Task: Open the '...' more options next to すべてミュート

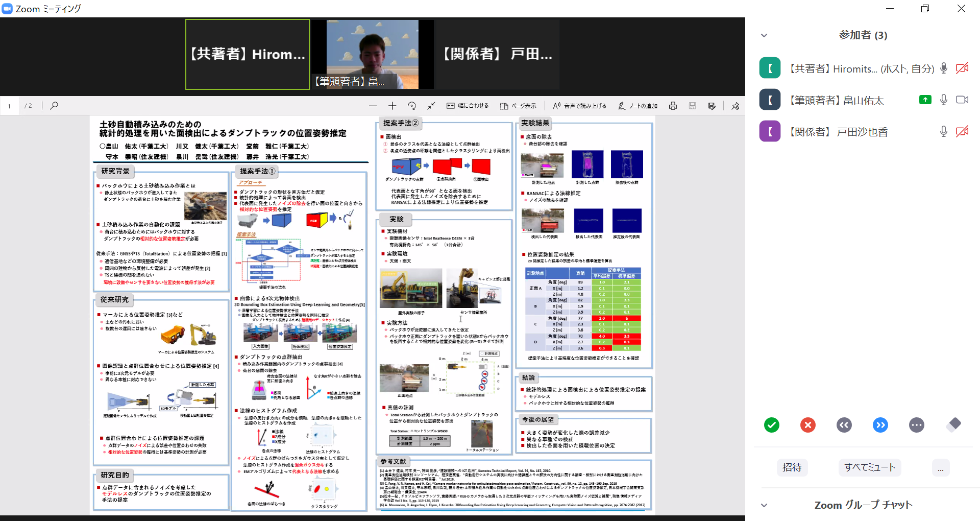Action: (x=940, y=467)
